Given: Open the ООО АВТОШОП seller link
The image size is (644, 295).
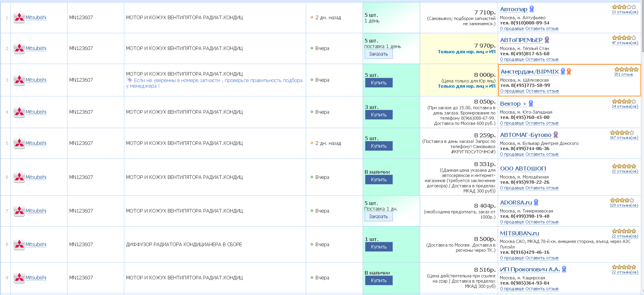Looking at the screenshot, I should pos(523,169).
